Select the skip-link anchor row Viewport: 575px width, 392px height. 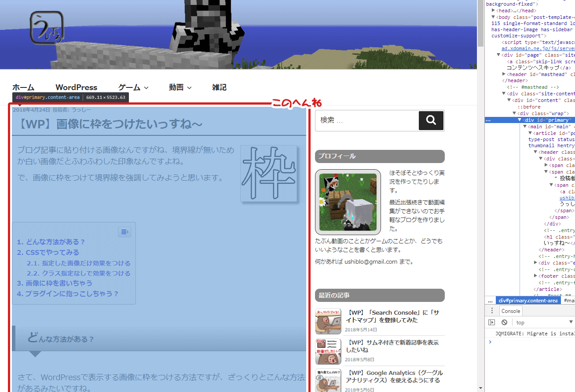pyautogui.click(x=541, y=65)
